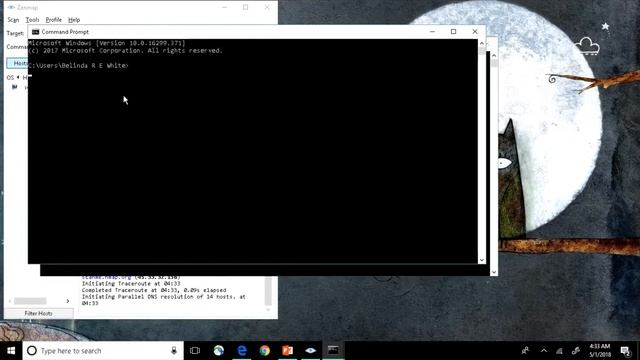This screenshot has height=360, width=640.
Task: Open Microsoft Edge from the taskbar
Action: (242, 351)
